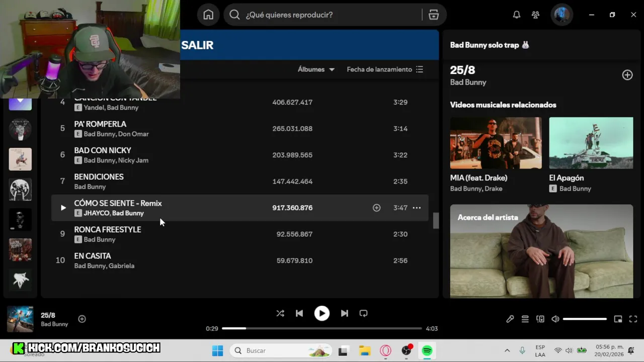Focus the '¿Qué quieres reproducir?' search field
Image resolution: width=644 pixels, height=362 pixels.
(x=332, y=15)
